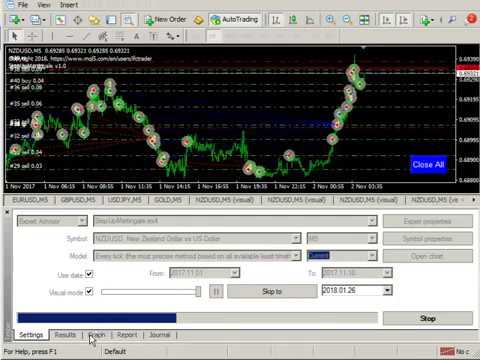Tile chart windows icon
This screenshot has height=360, width=480.
click(364, 20)
